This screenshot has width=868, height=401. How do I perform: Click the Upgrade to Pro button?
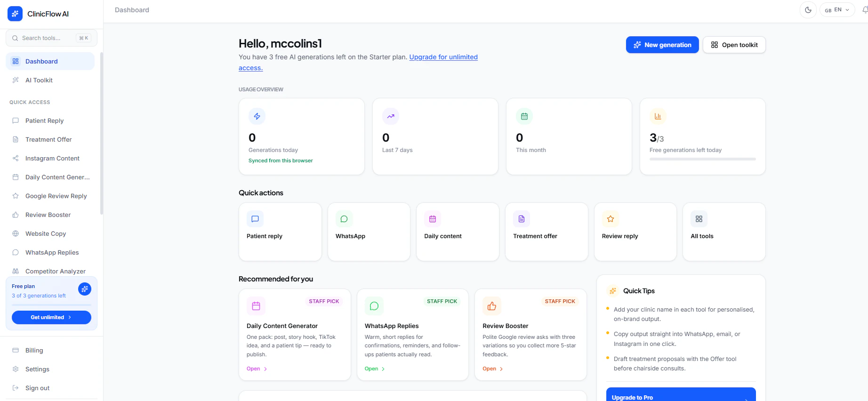(x=681, y=395)
